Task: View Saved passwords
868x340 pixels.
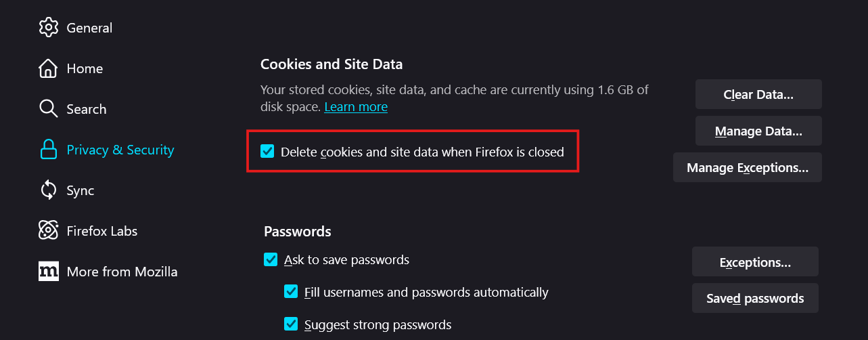Action: pyautogui.click(x=755, y=298)
